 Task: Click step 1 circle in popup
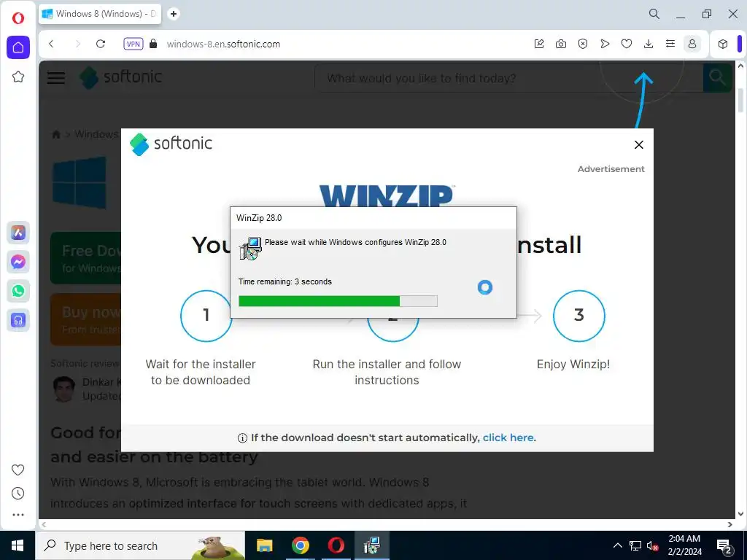click(206, 315)
